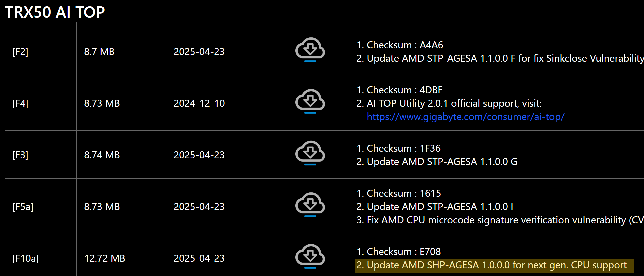Select the [F10a] version label
This screenshot has height=276, width=644.
pos(26,258)
